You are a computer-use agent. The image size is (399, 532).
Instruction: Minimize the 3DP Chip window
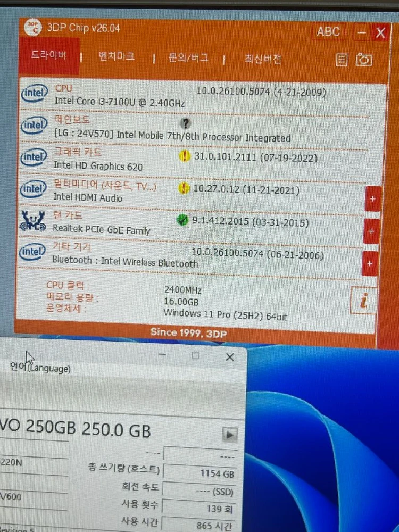[x=361, y=33]
